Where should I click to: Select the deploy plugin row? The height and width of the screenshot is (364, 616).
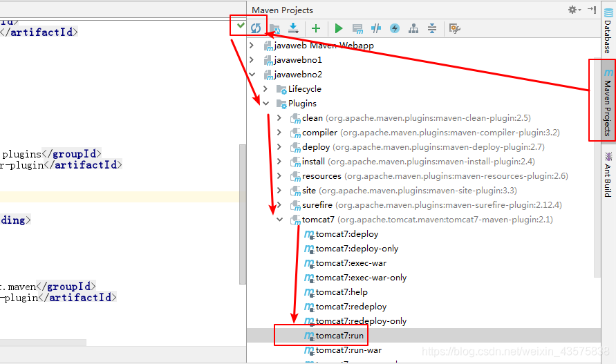click(424, 147)
